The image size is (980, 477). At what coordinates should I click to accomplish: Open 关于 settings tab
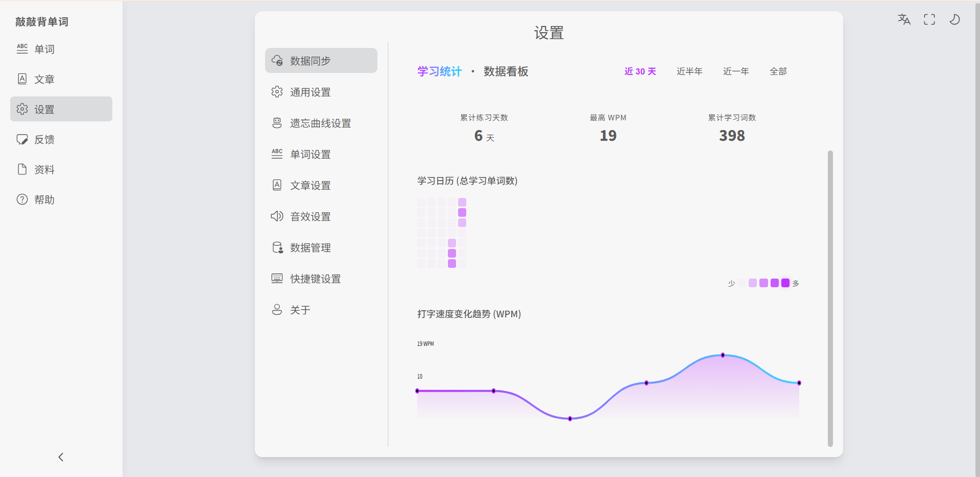[x=321, y=310]
